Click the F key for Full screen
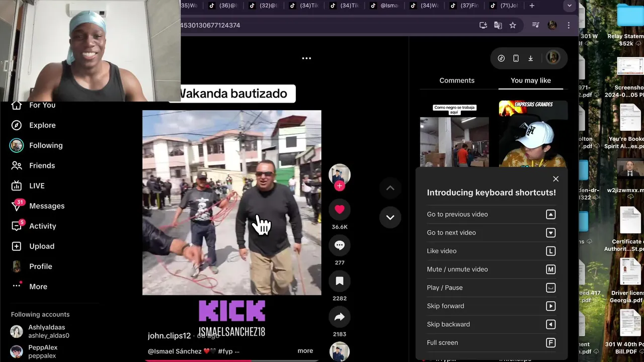This screenshot has width=644, height=362. point(550,343)
